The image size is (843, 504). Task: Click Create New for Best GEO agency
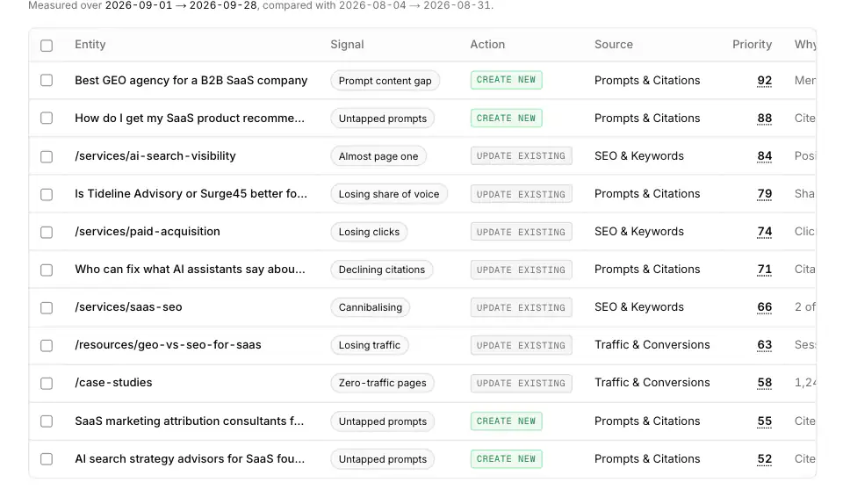pos(506,80)
